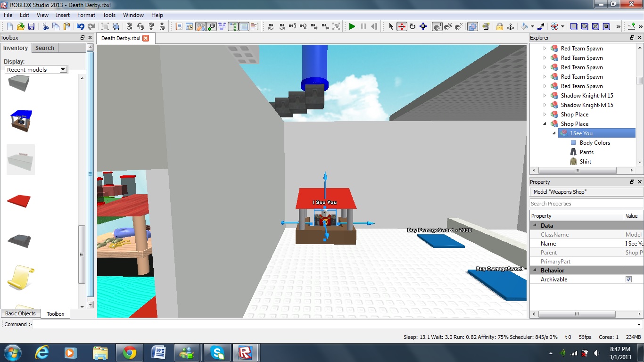
Task: Switch to the Basic Objects tab
Action: (x=20, y=313)
